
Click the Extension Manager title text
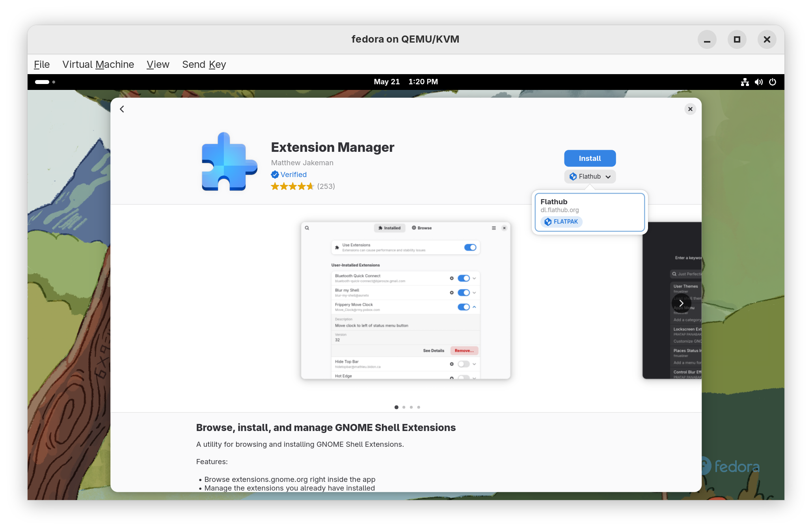(333, 147)
